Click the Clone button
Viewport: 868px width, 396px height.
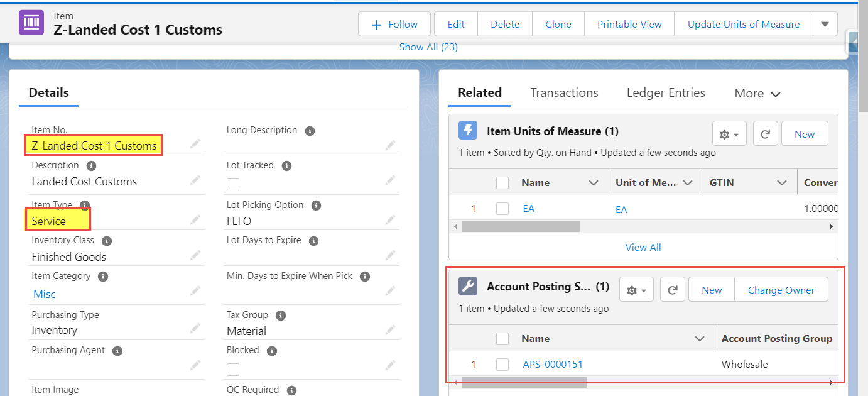click(558, 24)
